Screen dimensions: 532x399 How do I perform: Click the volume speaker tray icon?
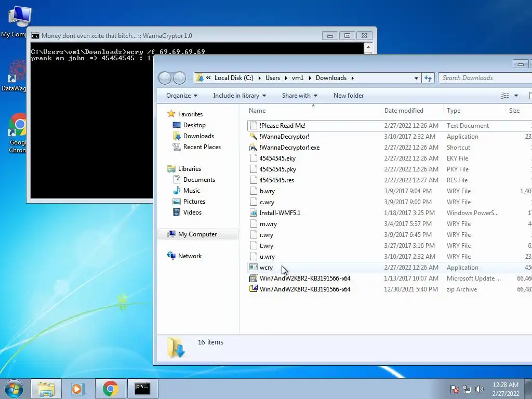(479, 389)
